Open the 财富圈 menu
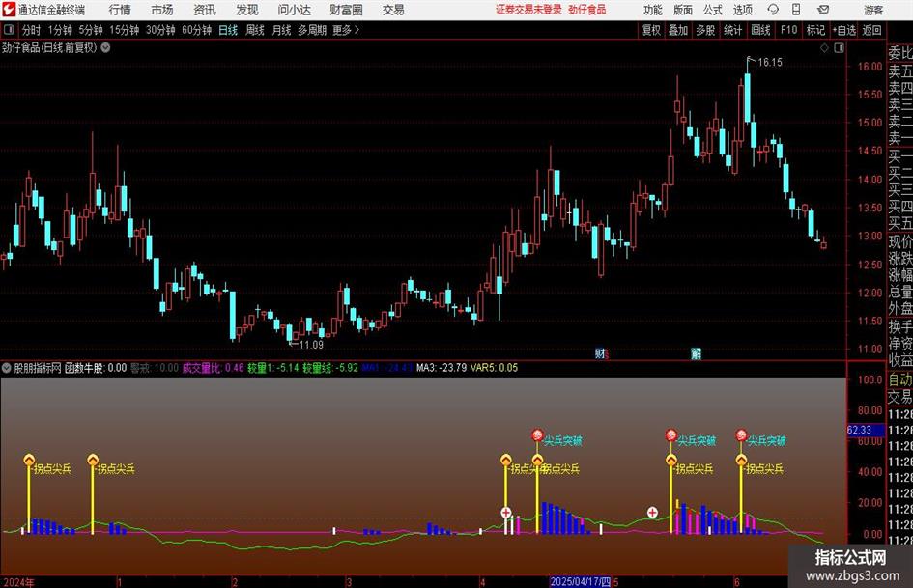This screenshot has width=913, height=588. (346, 10)
